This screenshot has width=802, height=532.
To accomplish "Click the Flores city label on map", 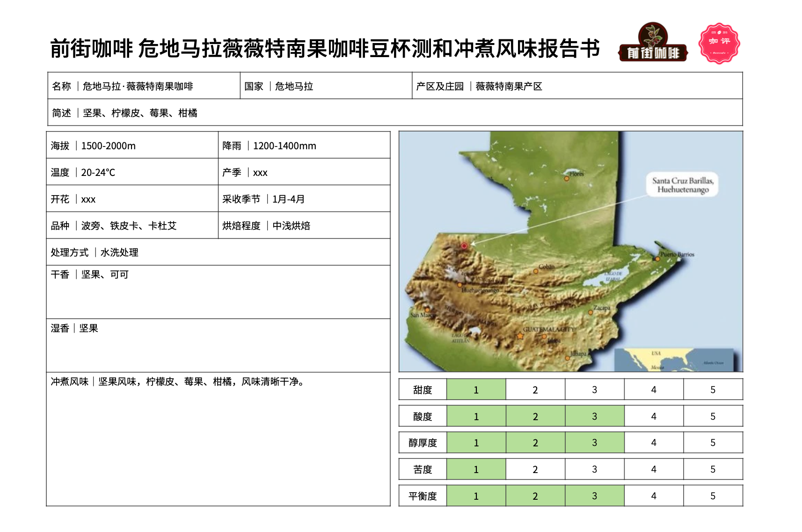I will click(576, 174).
